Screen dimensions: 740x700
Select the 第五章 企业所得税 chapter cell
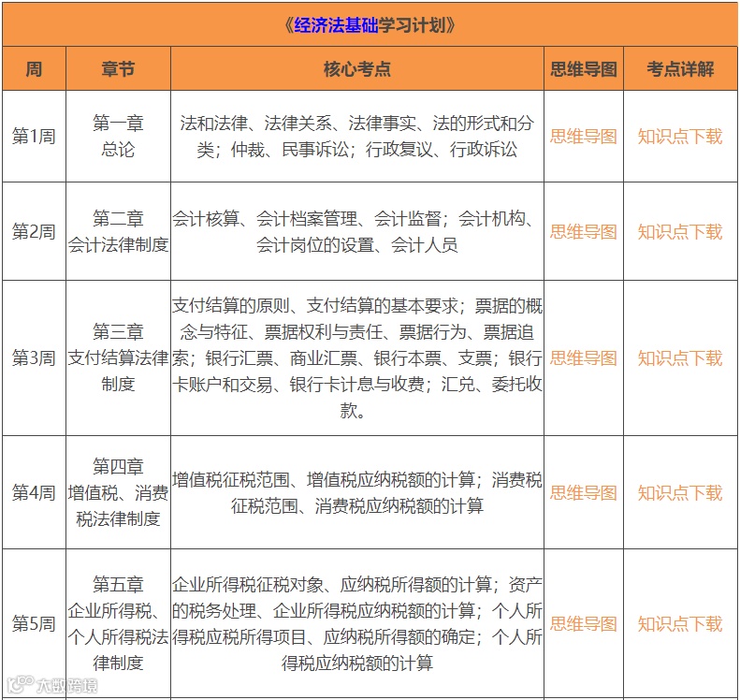point(118,624)
